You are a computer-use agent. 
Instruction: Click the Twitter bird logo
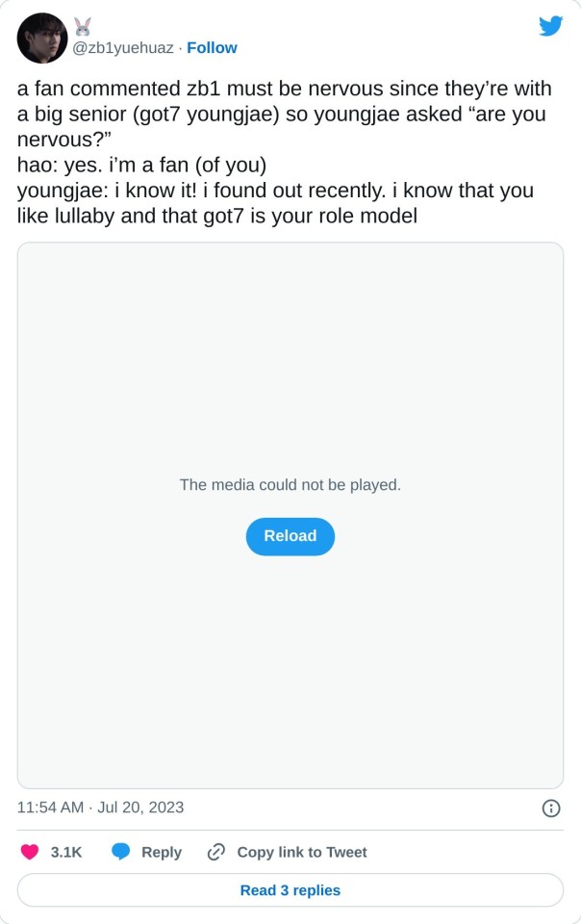pyautogui.click(x=550, y=26)
